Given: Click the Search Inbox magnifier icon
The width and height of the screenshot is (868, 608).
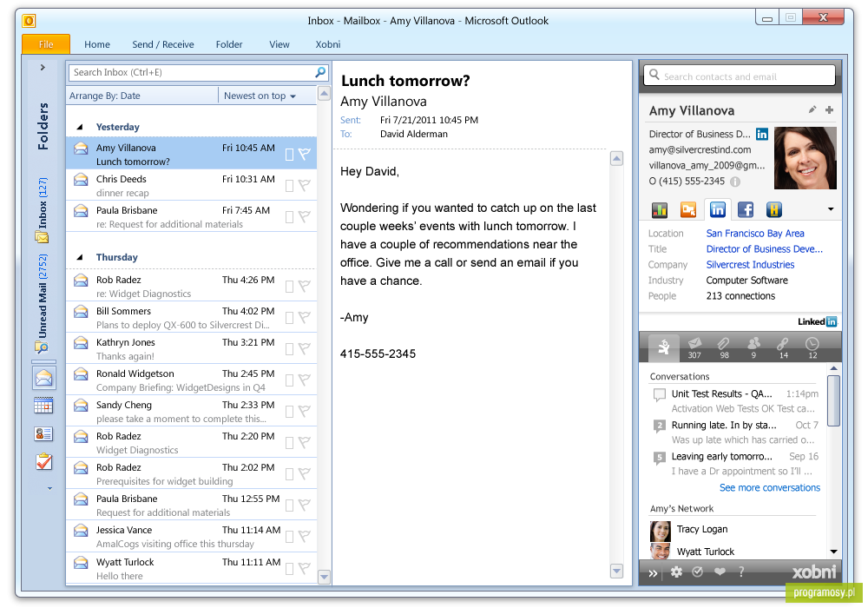Looking at the screenshot, I should pos(320,72).
